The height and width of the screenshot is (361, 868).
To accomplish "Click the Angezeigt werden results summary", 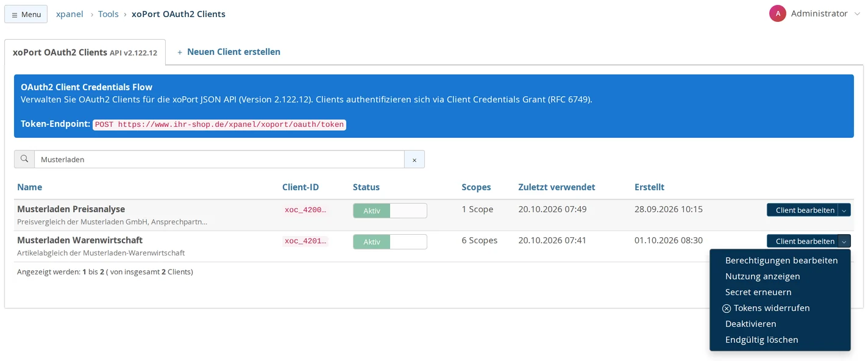I will click(105, 272).
